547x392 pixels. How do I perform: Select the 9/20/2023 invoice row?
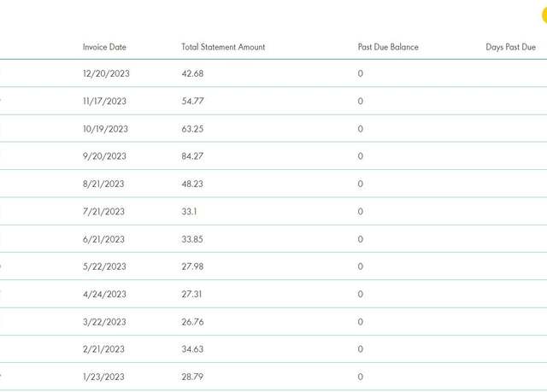point(273,156)
